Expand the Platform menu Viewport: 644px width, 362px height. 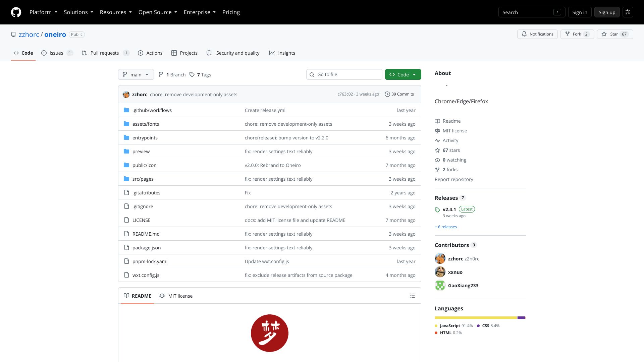pos(43,12)
